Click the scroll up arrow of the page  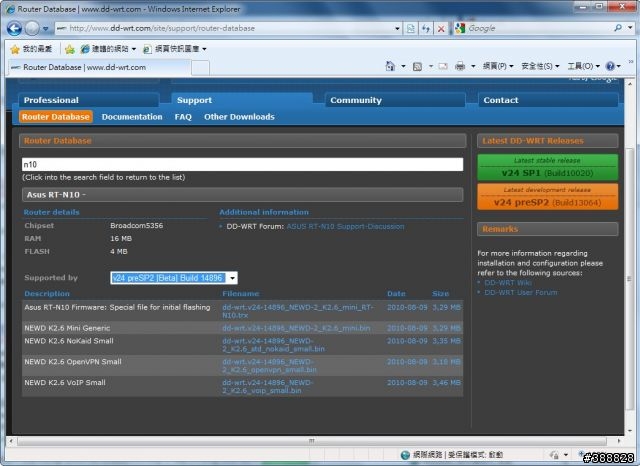[629, 84]
